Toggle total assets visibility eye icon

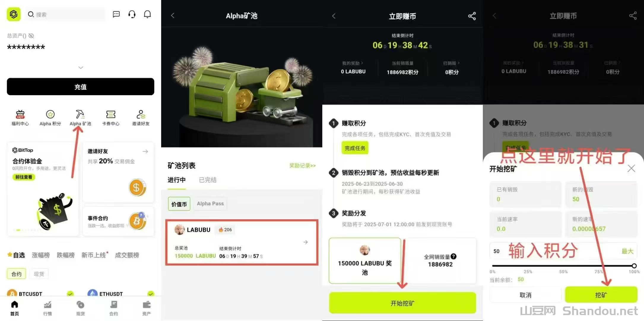(31, 36)
